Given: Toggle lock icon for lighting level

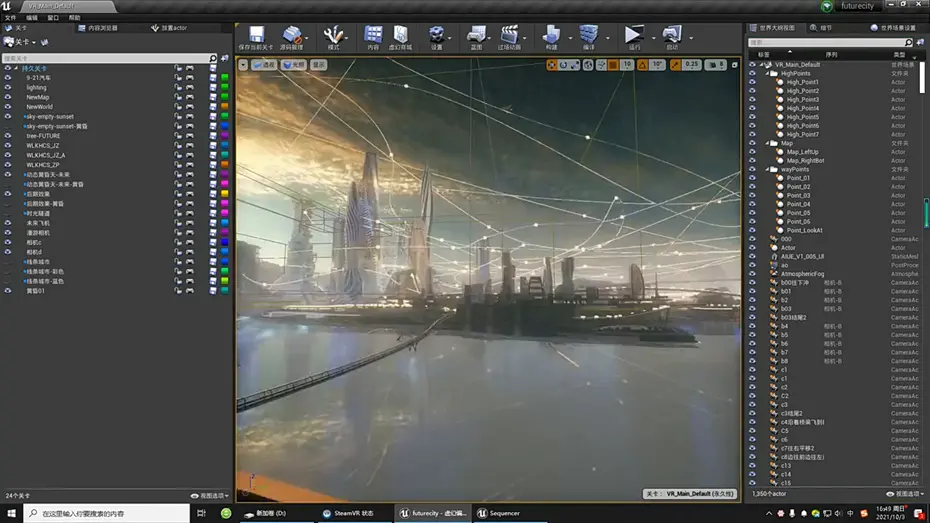Looking at the screenshot, I should click(x=177, y=87).
